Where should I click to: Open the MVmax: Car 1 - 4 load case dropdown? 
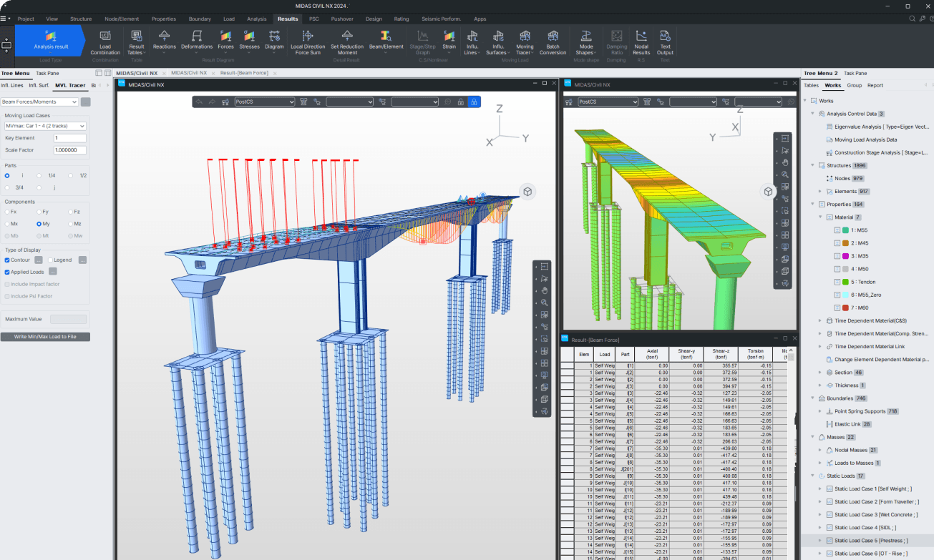click(45, 126)
